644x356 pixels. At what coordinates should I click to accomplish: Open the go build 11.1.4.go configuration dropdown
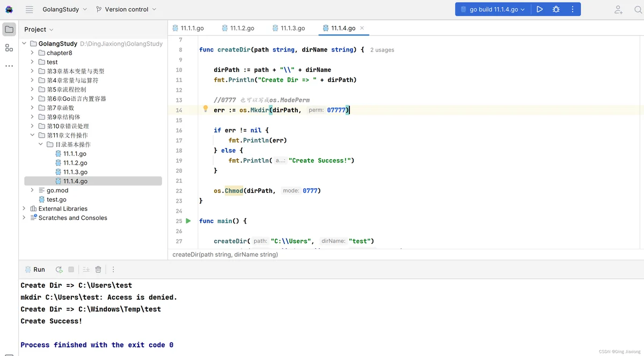click(492, 9)
